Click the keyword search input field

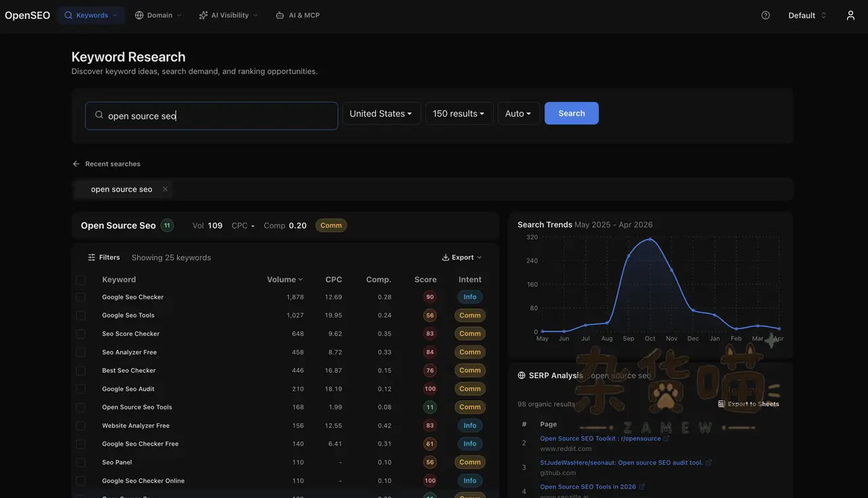coord(212,115)
